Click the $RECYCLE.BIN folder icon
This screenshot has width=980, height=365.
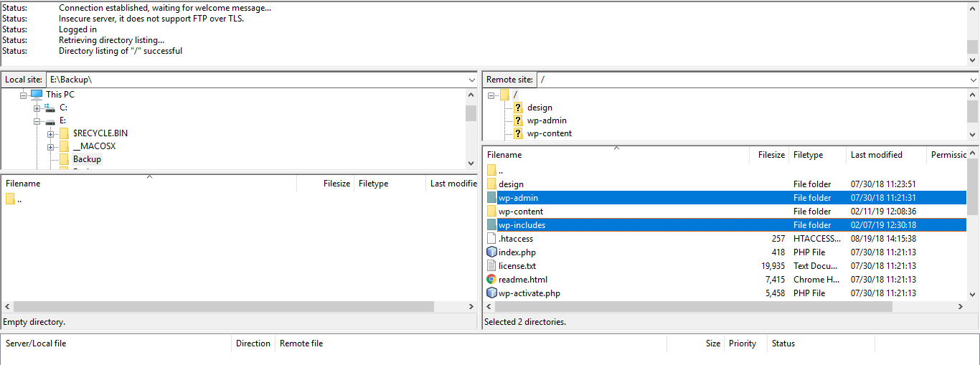[64, 133]
